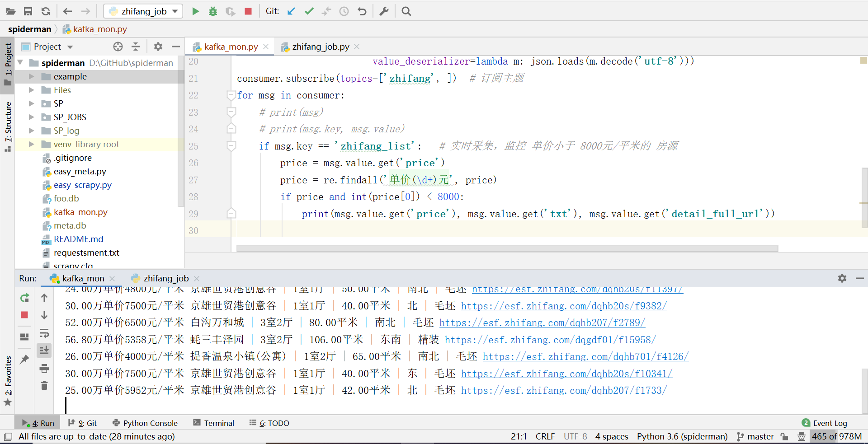Image resolution: width=868 pixels, height=444 pixels.
Task: Stop the process using the toolbar stop icon
Action: [248, 11]
